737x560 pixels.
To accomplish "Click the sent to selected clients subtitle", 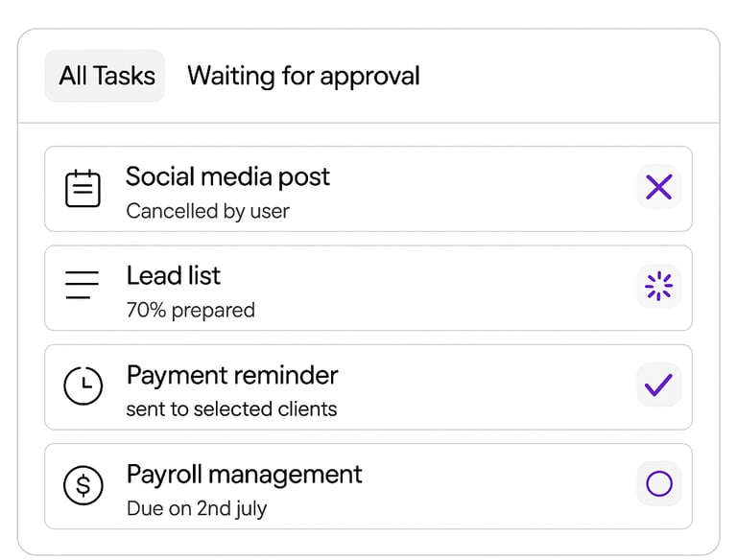I will 231,409.
